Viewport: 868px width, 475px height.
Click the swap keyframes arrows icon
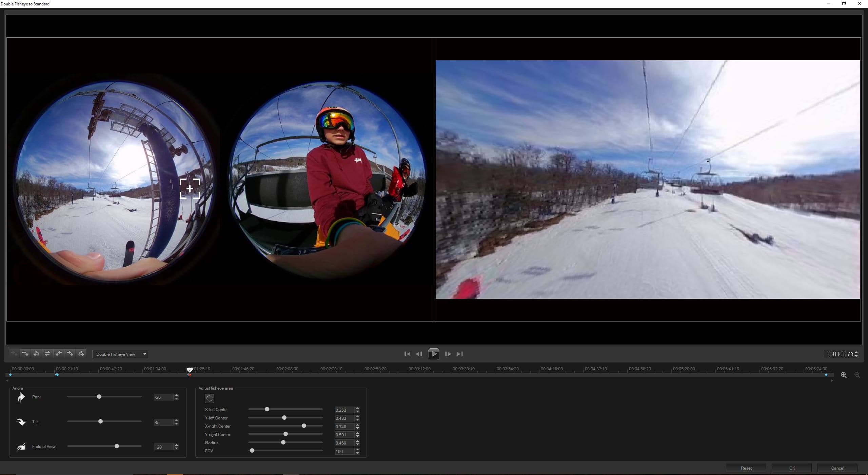[x=47, y=354]
